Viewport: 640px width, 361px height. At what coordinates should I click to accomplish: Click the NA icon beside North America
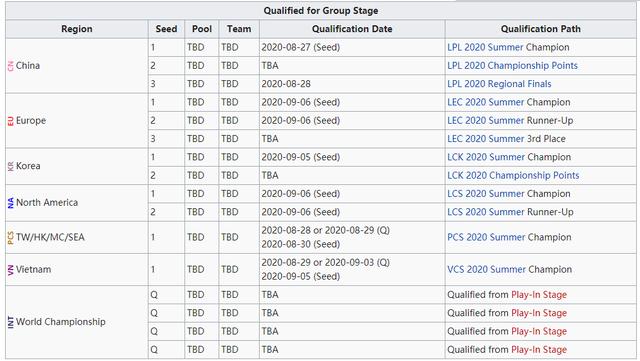pyautogui.click(x=11, y=203)
